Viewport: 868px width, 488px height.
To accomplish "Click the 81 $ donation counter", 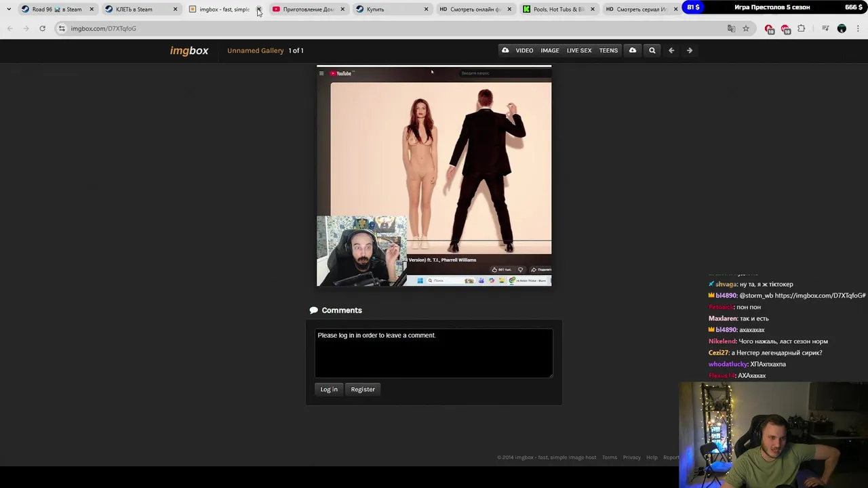I will (x=693, y=7).
